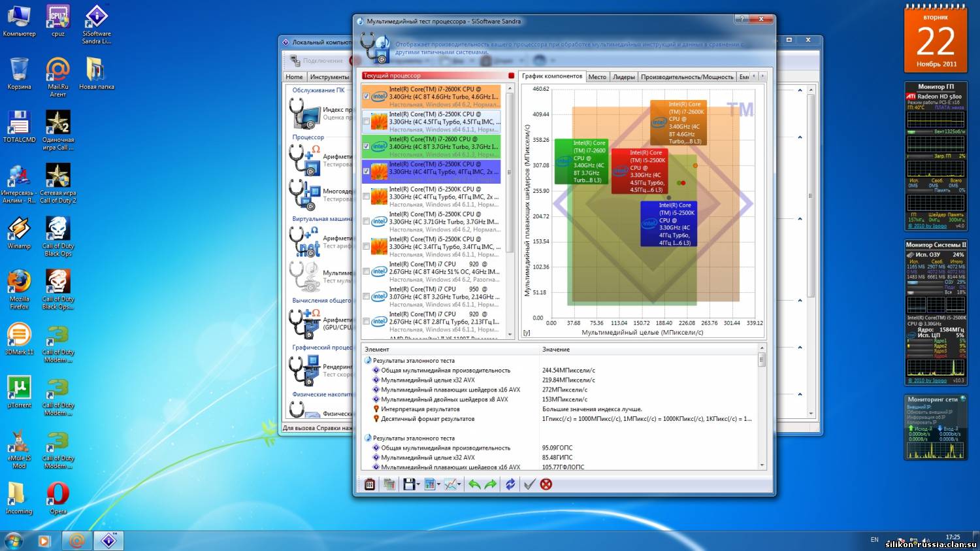This screenshot has height=551, width=980.
Task: Check the i5-2500K 3.4ГГц Турбо checkbox
Action: (x=366, y=246)
